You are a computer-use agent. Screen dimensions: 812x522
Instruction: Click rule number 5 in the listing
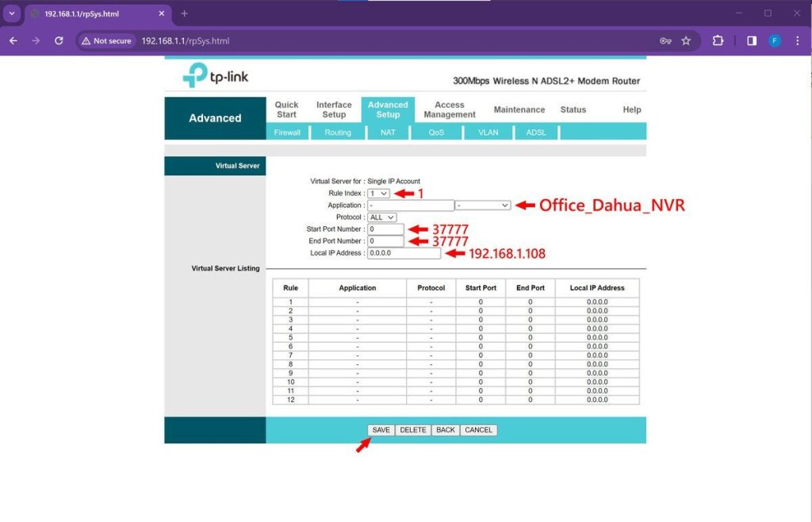coord(290,338)
